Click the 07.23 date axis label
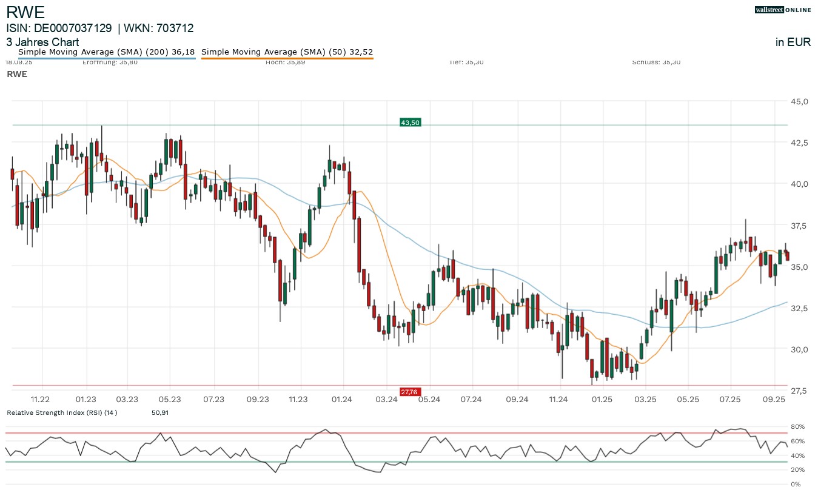818x504 pixels. coord(213,399)
